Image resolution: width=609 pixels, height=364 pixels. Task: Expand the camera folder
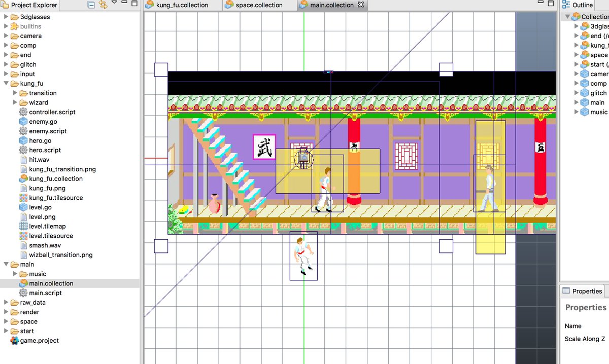coord(6,36)
